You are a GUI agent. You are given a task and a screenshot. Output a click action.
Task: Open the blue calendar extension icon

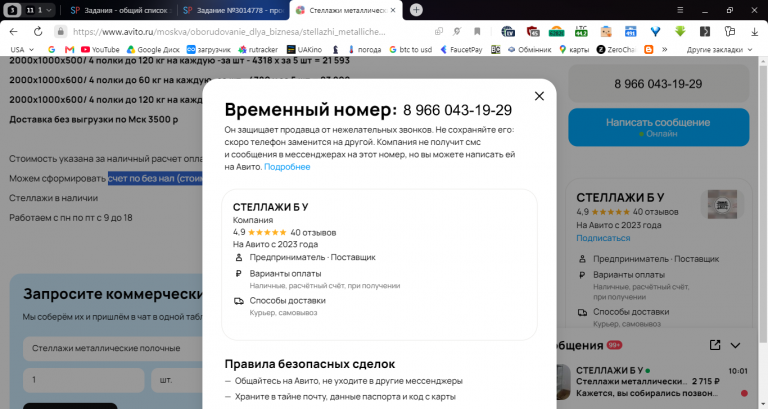click(x=630, y=31)
